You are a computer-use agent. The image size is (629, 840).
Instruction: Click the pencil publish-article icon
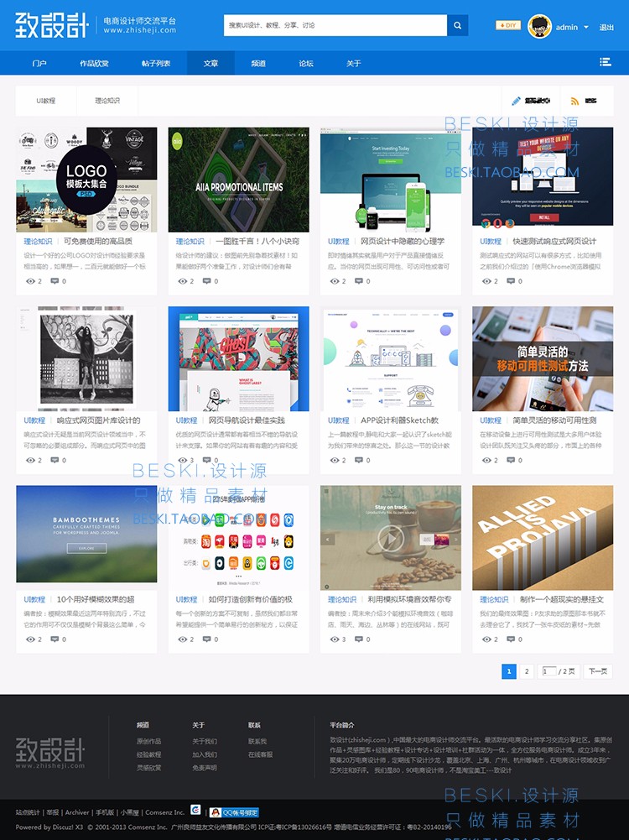pyautogui.click(x=516, y=101)
